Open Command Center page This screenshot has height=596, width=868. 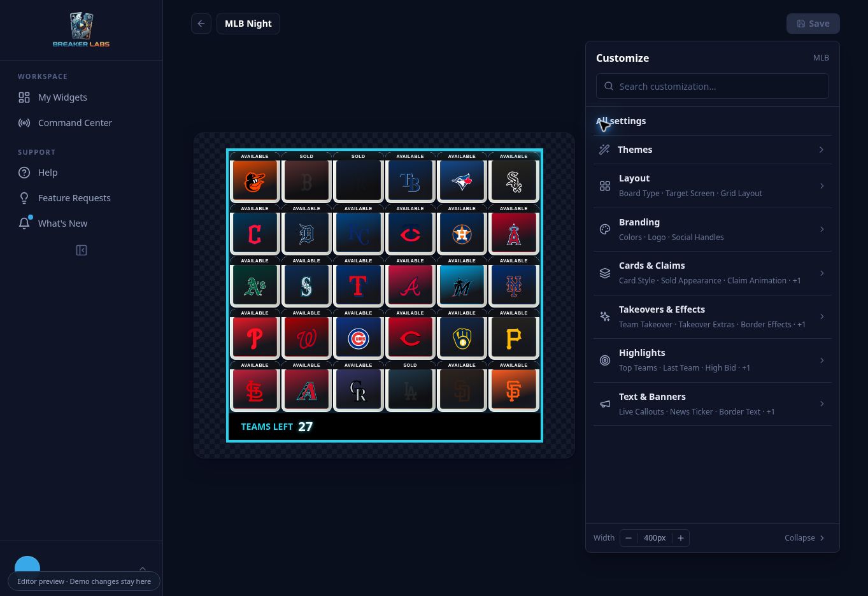75,123
